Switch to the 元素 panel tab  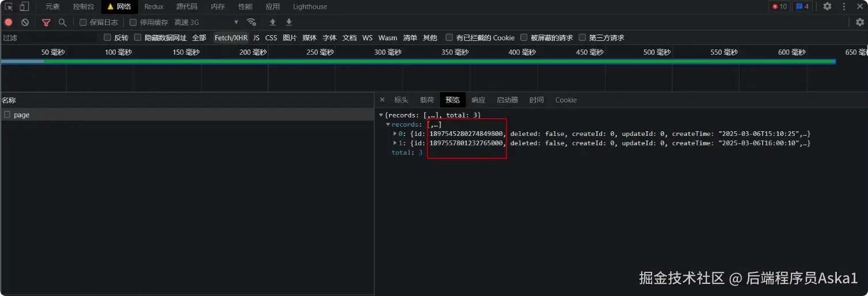(x=52, y=6)
